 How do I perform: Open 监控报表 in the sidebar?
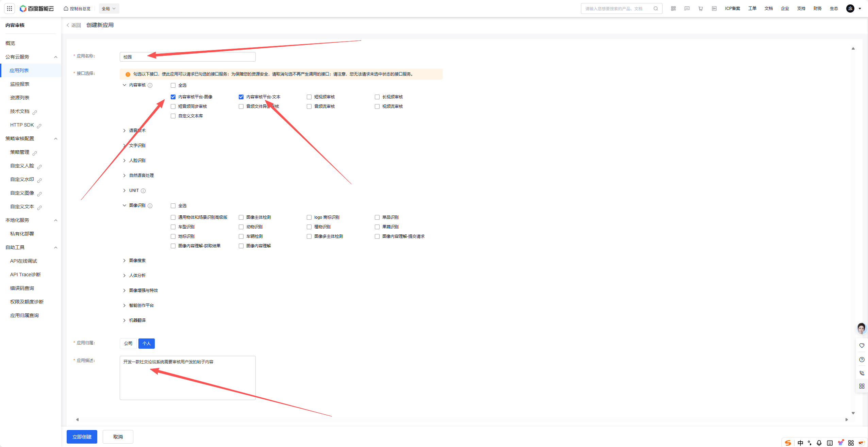(20, 84)
